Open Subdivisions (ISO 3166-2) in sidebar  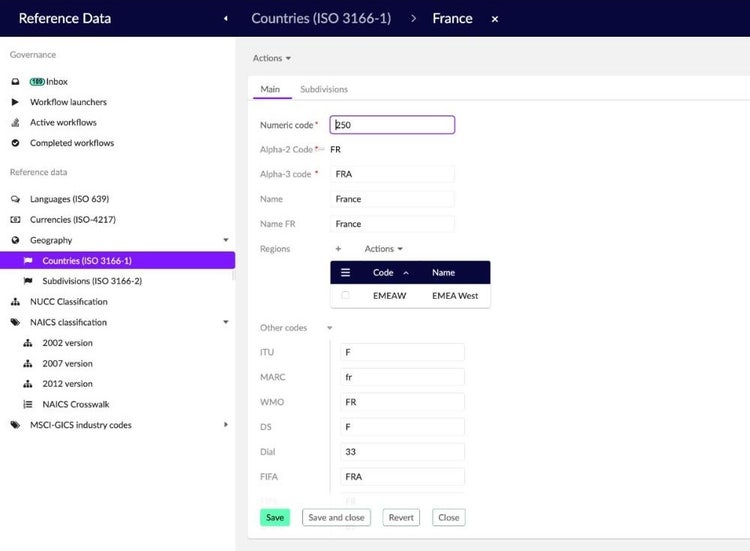click(x=92, y=281)
